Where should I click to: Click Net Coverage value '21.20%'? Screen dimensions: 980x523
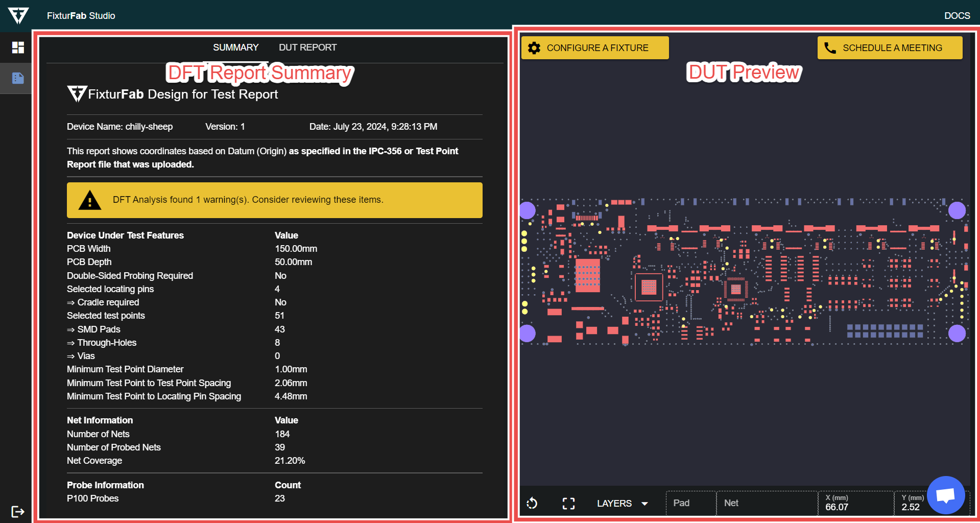290,461
